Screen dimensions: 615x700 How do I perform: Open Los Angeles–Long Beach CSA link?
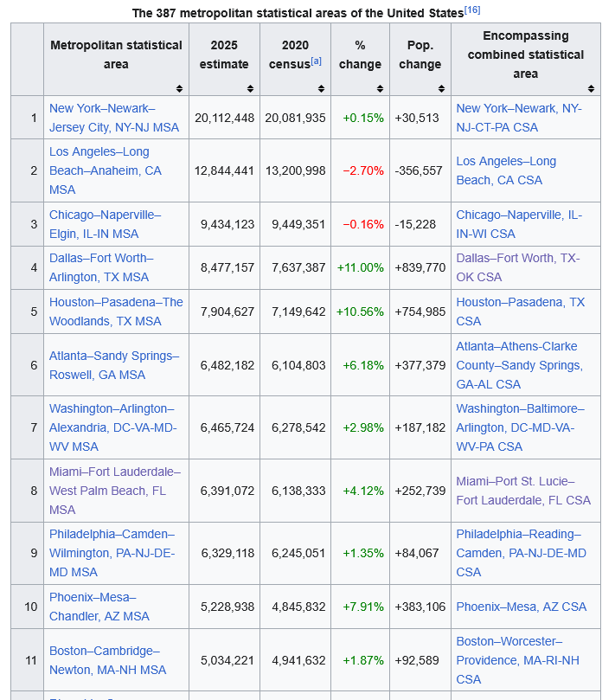[x=506, y=170]
